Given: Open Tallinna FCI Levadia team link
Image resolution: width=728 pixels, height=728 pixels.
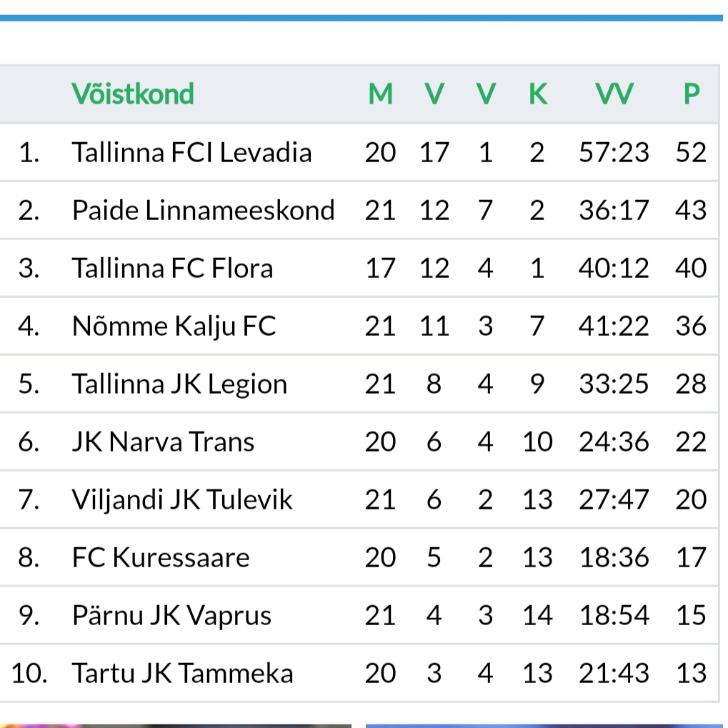Looking at the screenshot, I should pyautogui.click(x=191, y=152).
